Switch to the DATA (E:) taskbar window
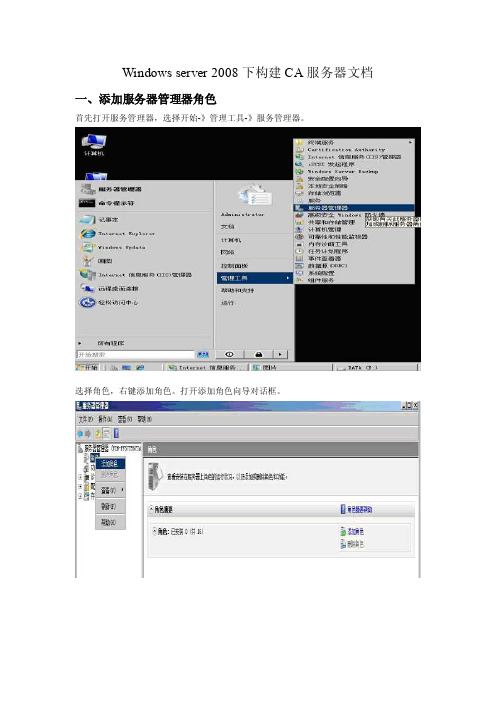The image size is (496, 702). click(376, 367)
